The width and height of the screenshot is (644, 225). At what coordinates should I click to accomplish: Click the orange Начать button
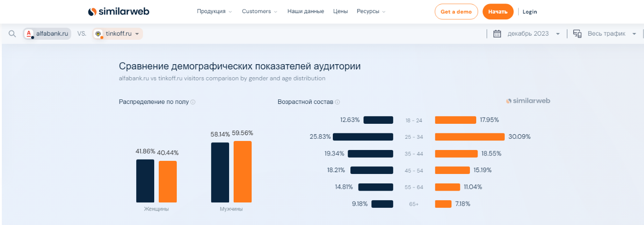click(x=498, y=12)
